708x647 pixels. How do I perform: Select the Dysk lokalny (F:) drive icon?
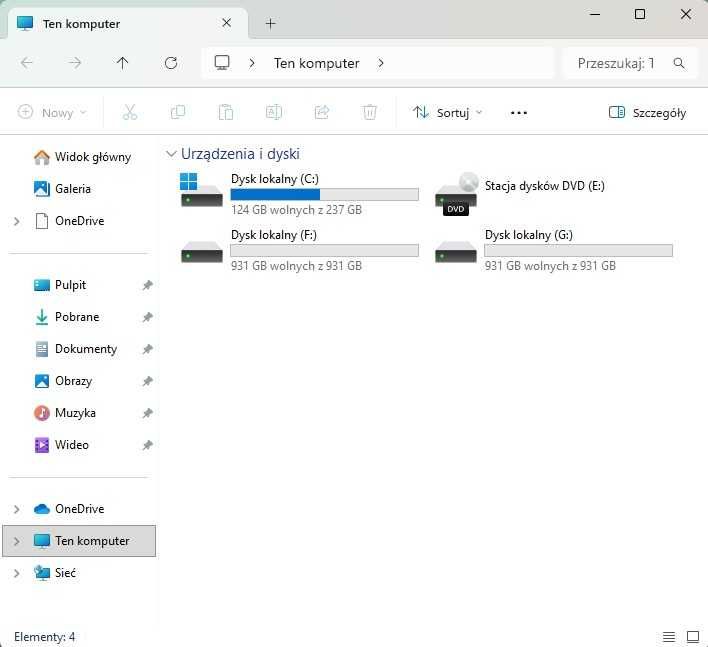pos(201,252)
